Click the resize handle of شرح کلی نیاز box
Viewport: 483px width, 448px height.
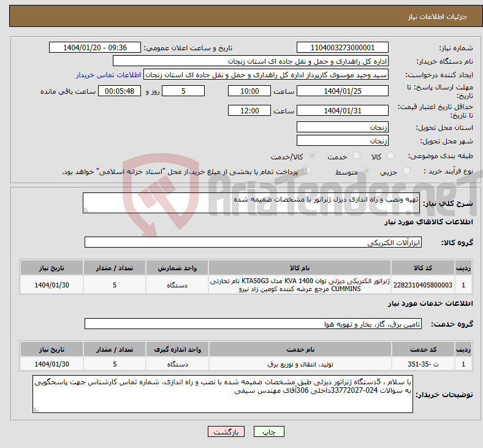tap(86, 210)
